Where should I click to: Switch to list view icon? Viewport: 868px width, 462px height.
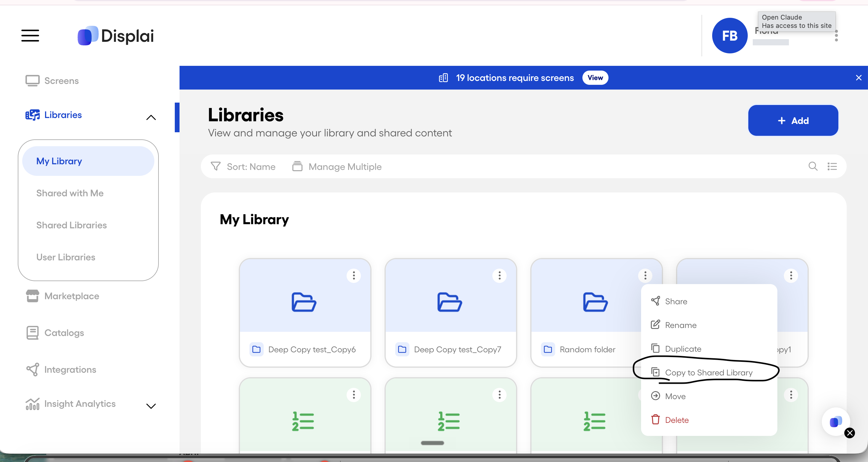(x=832, y=166)
